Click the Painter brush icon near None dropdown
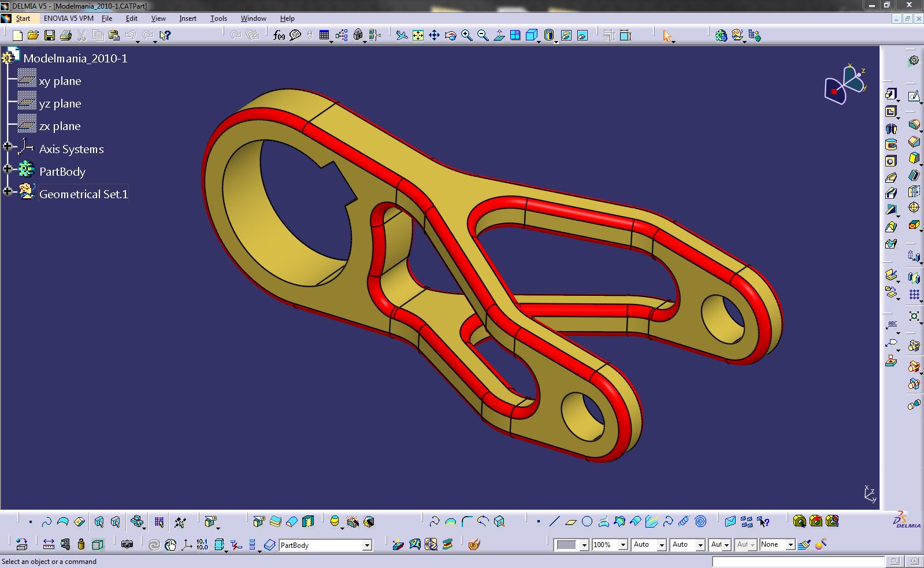The width and height of the screenshot is (924, 568). point(804,544)
